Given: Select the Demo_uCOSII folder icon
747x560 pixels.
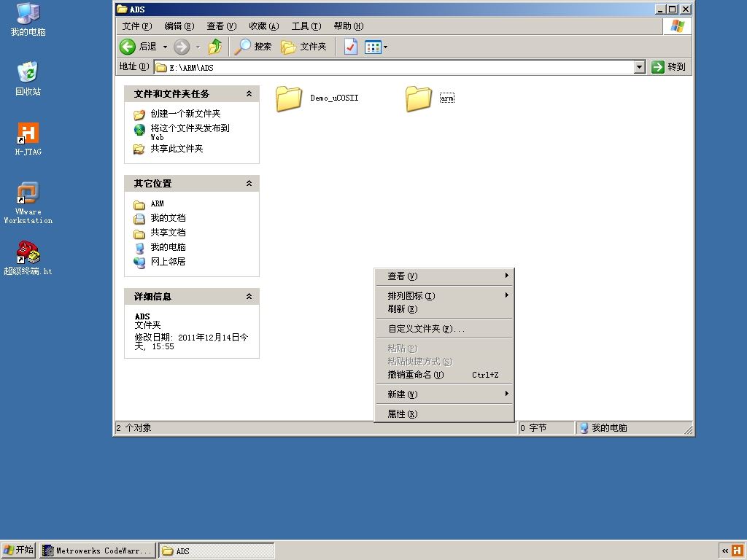Looking at the screenshot, I should [x=289, y=98].
